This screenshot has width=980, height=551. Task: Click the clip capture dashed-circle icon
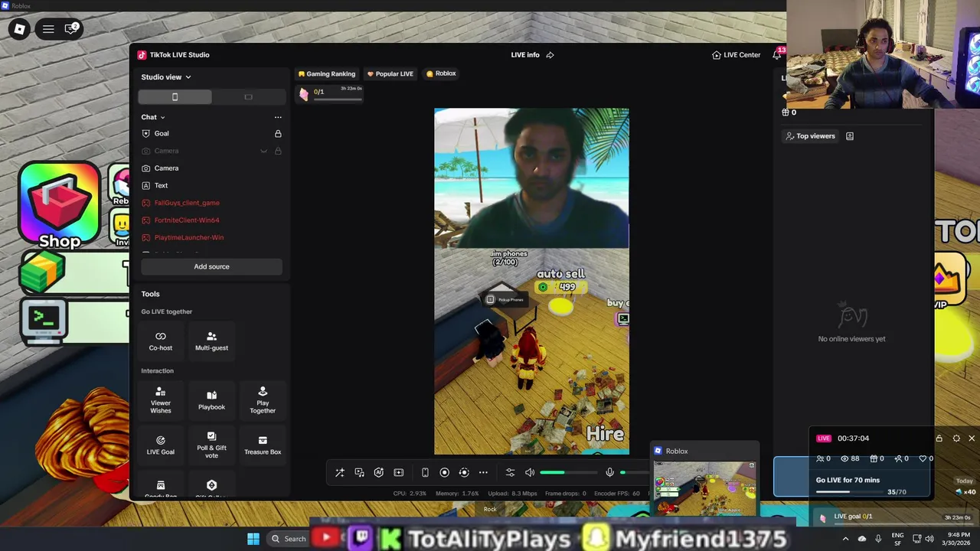(463, 473)
